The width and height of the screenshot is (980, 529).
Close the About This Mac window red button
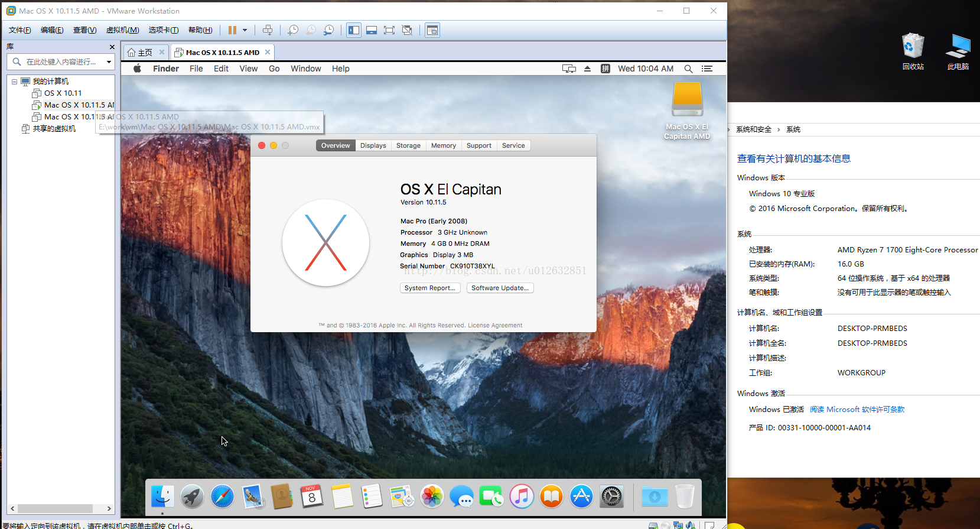tap(262, 145)
